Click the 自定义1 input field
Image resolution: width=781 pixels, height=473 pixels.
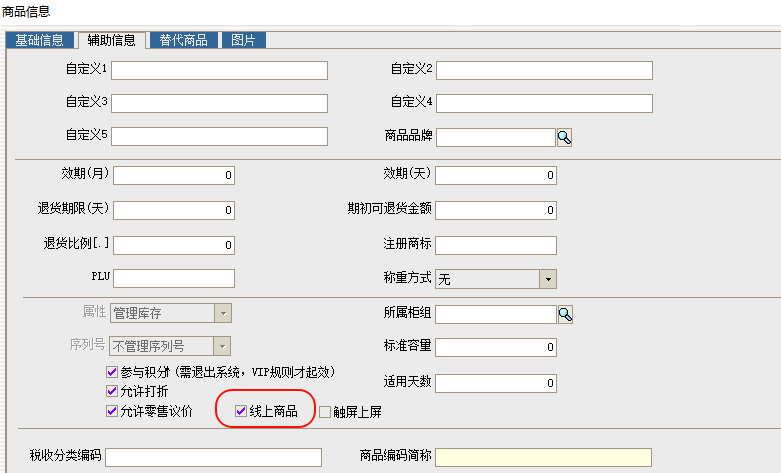[220, 70]
